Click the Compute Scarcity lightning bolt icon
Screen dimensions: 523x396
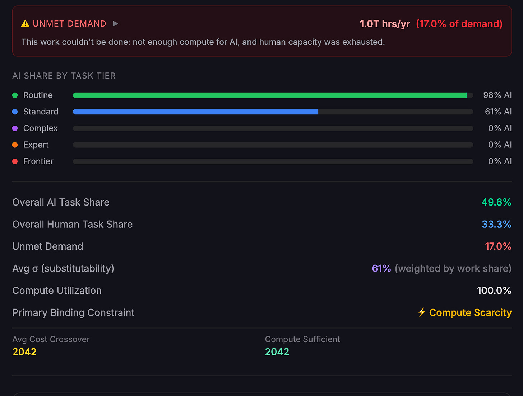(x=422, y=312)
